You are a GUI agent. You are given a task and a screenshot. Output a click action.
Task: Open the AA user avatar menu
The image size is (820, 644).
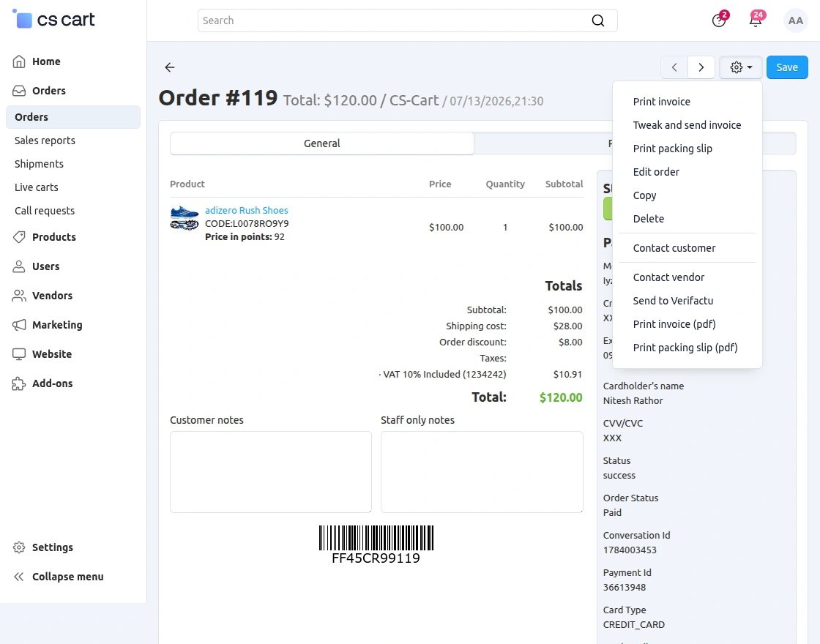tap(795, 20)
